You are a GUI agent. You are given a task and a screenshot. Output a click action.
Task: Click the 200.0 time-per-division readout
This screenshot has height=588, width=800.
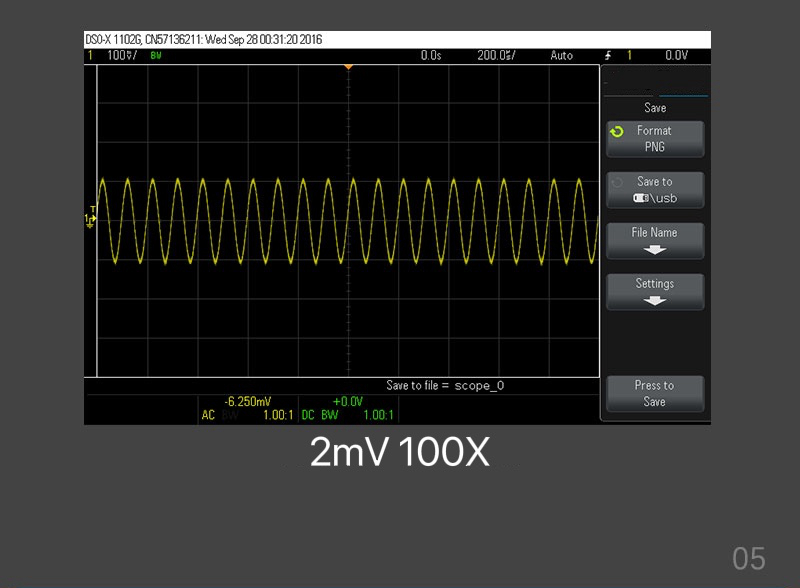tap(496, 56)
